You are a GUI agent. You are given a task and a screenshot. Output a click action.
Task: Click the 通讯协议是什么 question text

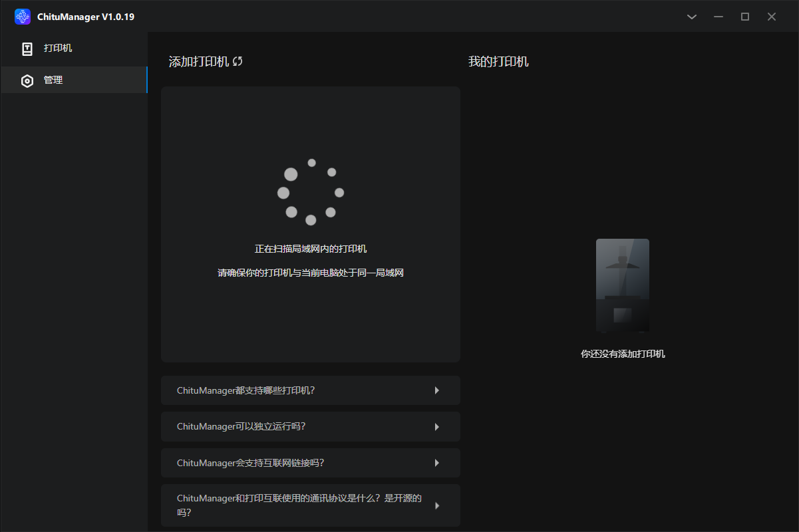299,505
